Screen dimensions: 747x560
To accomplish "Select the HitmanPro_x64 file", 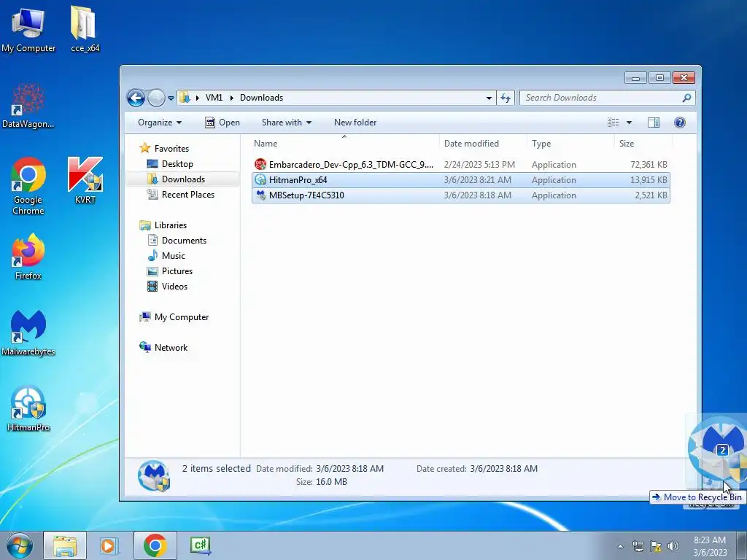I will click(x=461, y=180).
